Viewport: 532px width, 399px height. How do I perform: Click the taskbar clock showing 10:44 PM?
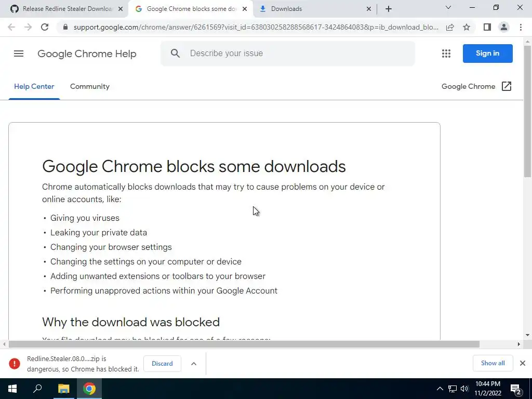click(x=487, y=389)
